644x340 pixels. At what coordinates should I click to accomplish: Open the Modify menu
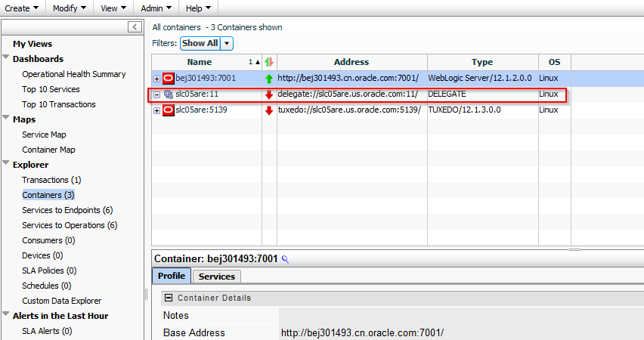coord(70,8)
